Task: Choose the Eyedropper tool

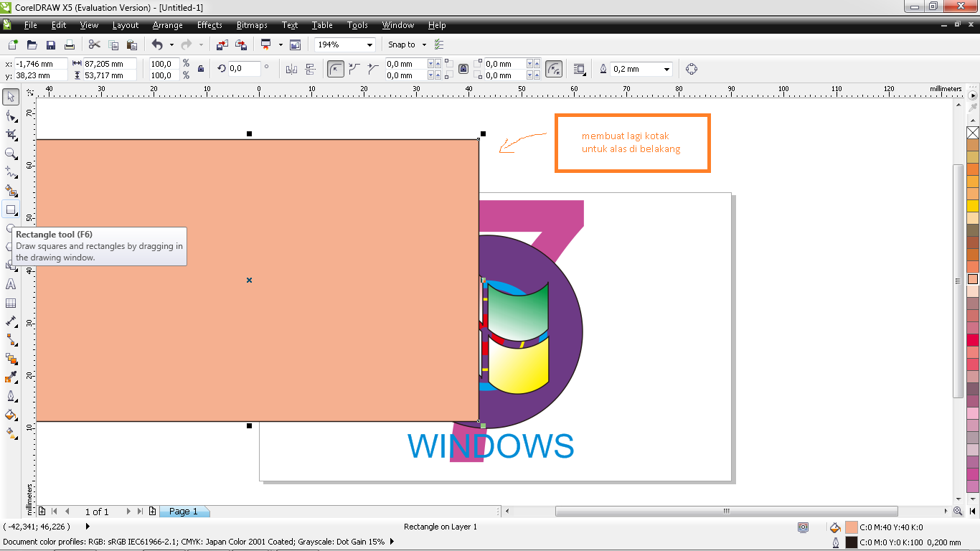Action: (11, 377)
